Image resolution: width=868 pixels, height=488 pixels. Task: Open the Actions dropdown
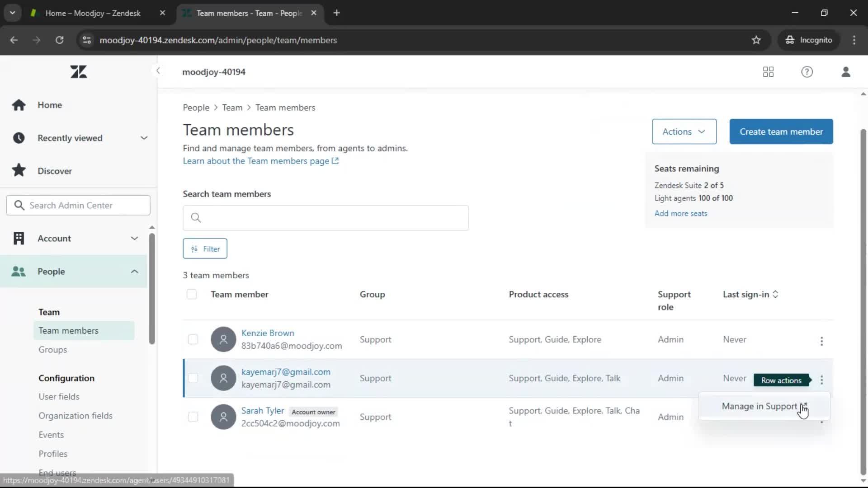click(x=684, y=131)
